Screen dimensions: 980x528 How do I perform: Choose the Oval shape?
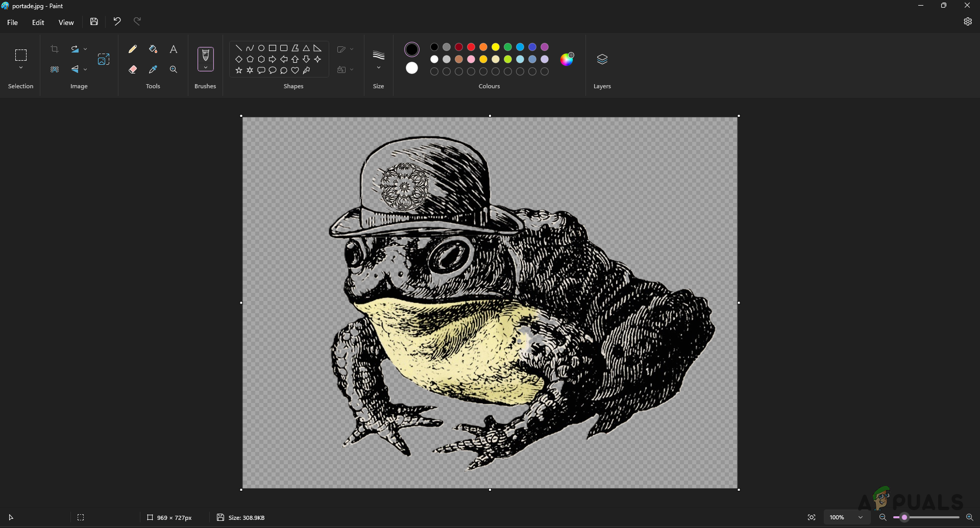tap(261, 48)
